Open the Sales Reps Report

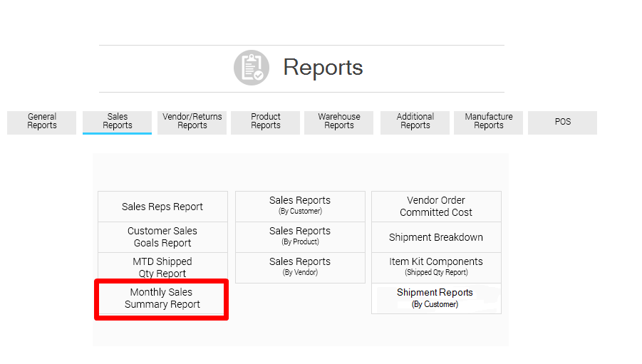point(162,207)
